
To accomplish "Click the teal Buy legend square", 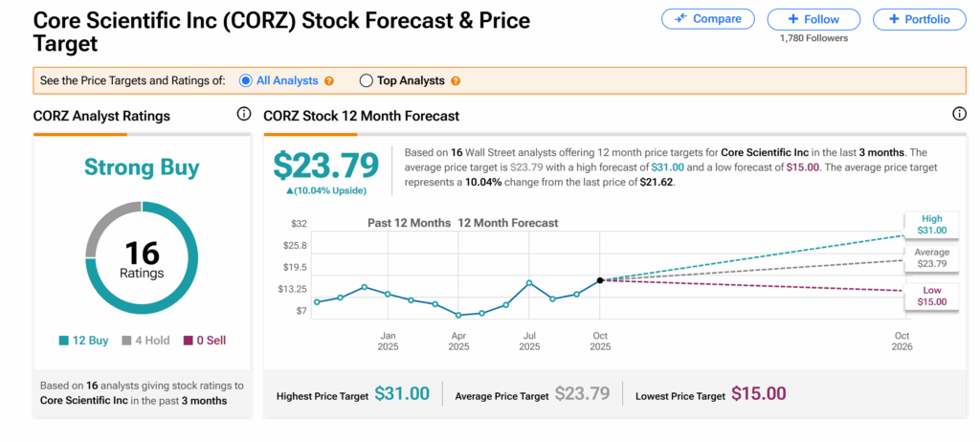I will tap(63, 341).
